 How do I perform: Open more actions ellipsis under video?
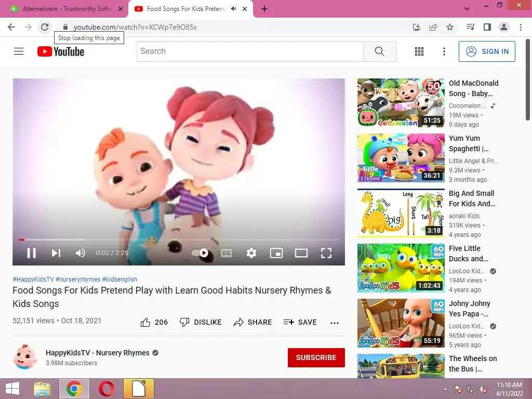335,323
